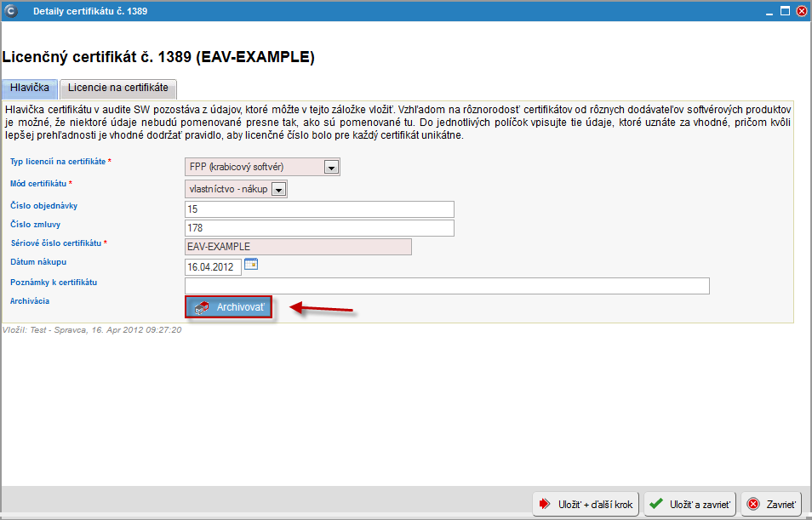The width and height of the screenshot is (812, 520).
Task: Focus the Poznámky k certifikátu field
Action: coord(447,286)
